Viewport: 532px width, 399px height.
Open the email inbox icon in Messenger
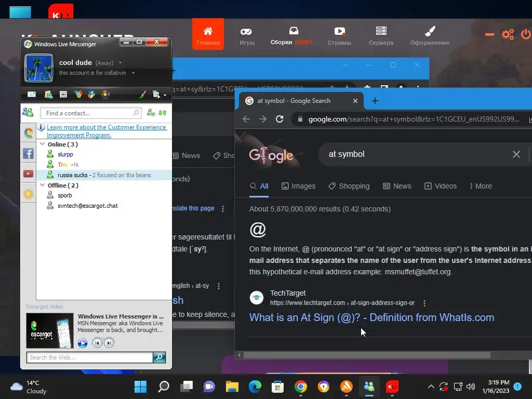click(x=32, y=95)
